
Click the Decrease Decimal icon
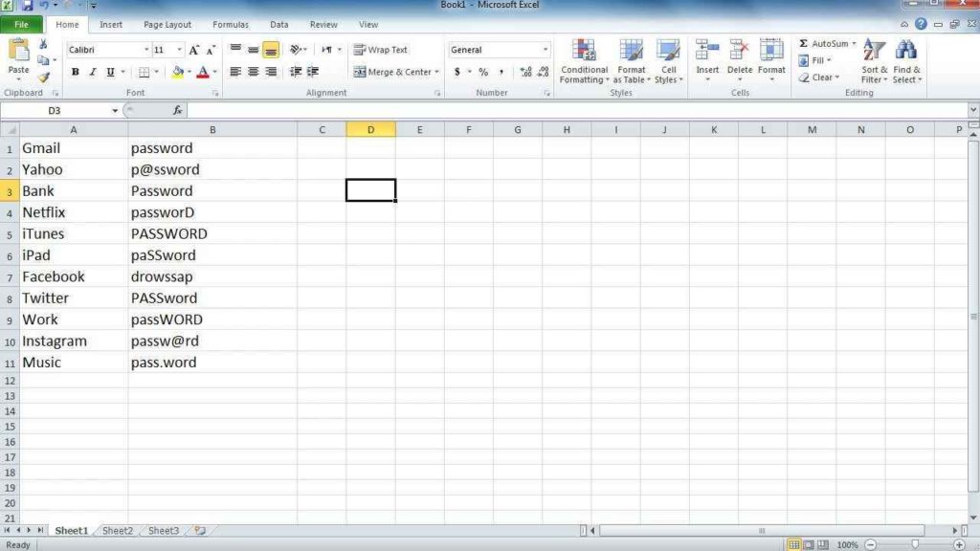pos(544,72)
